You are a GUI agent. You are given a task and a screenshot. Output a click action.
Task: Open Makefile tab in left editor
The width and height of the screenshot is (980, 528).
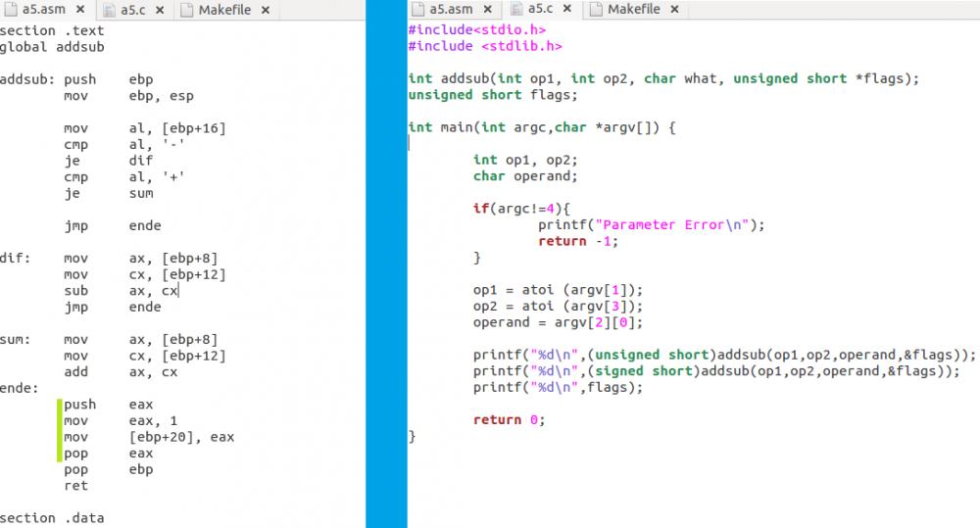pyautogui.click(x=224, y=10)
